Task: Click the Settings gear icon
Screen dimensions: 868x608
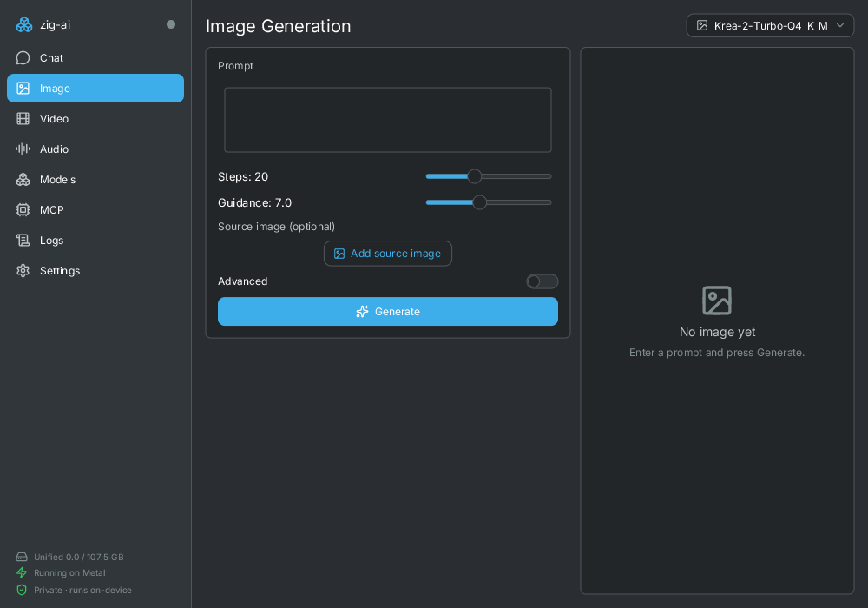Action: tap(23, 271)
